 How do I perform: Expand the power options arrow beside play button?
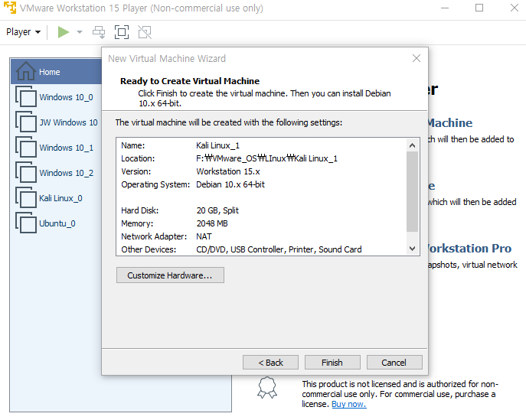80,32
